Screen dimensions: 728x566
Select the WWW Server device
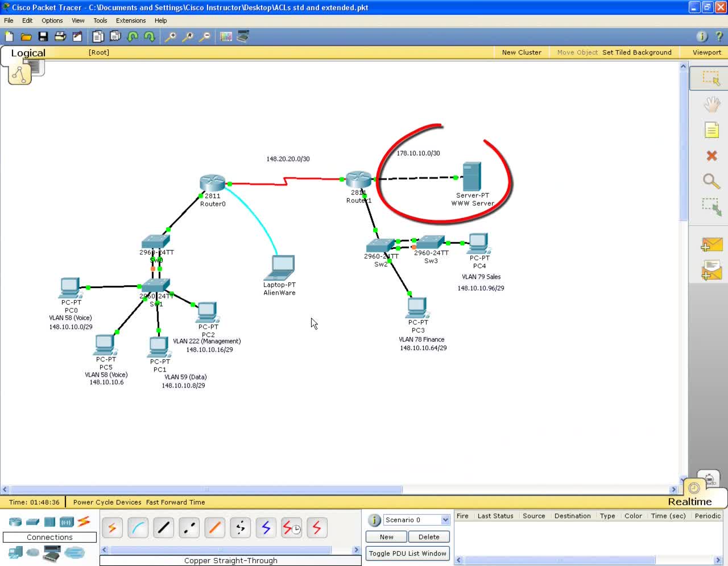pos(471,177)
